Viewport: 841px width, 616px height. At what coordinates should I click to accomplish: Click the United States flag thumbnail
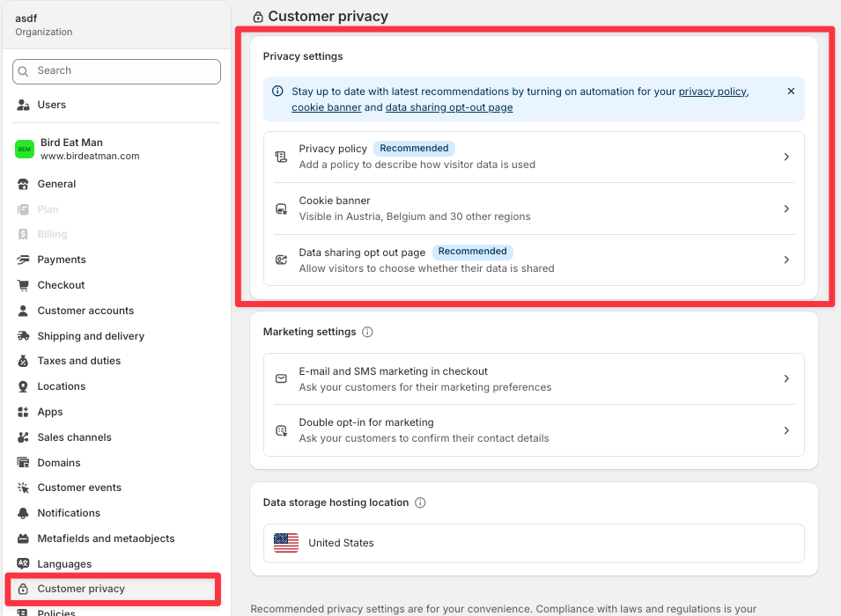(x=286, y=543)
